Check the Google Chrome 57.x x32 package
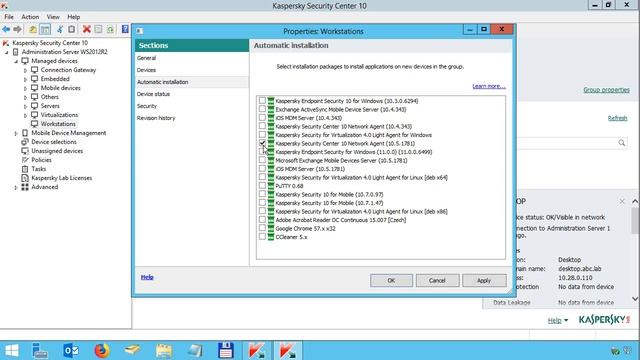The height and width of the screenshot is (360, 640). pos(262,228)
